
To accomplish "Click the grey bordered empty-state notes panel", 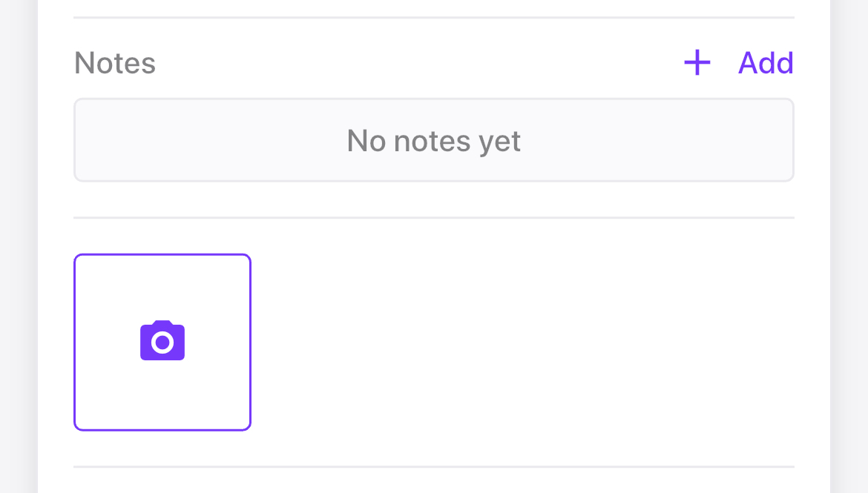I will (x=434, y=140).
